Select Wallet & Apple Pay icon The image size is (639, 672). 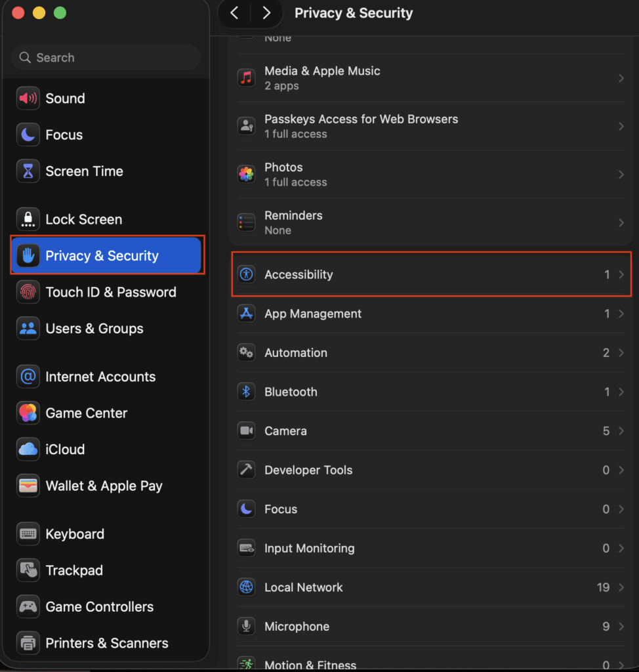click(28, 486)
